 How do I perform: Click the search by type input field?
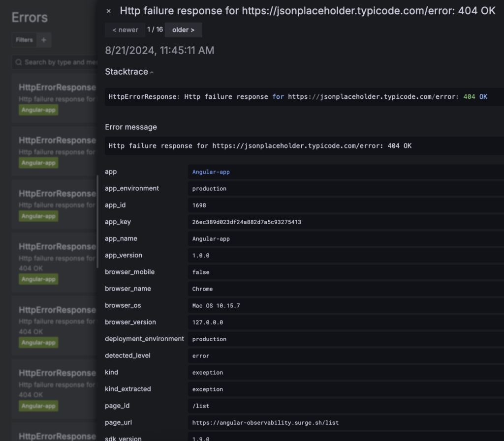tap(54, 62)
